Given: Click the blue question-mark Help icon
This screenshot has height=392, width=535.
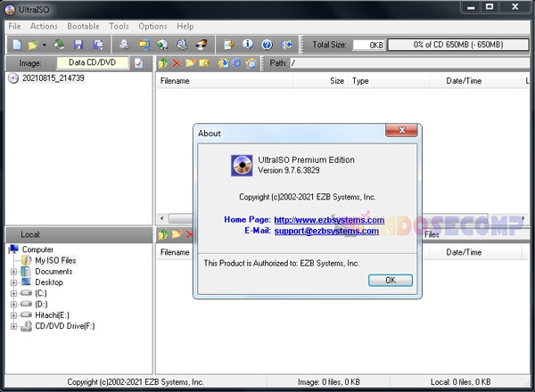Looking at the screenshot, I should tap(267, 45).
